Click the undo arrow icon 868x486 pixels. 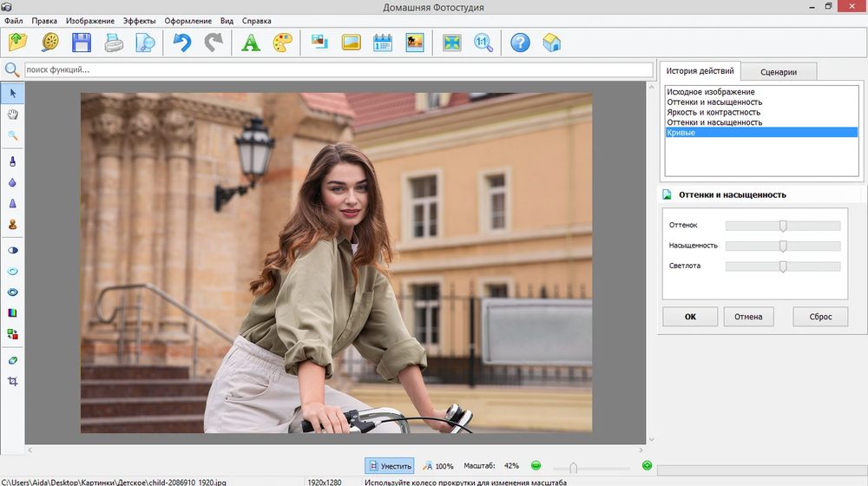[181, 42]
